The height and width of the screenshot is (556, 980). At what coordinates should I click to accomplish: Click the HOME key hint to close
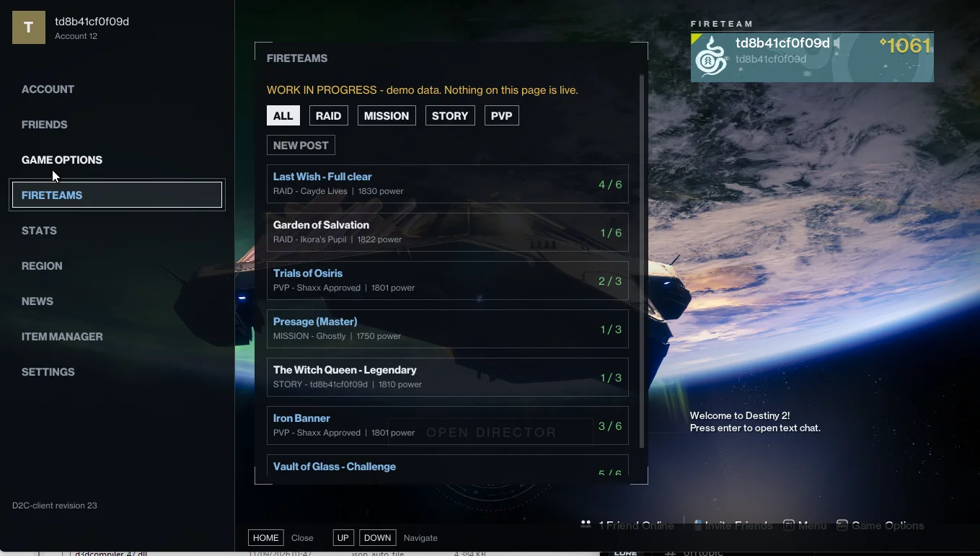(266, 538)
